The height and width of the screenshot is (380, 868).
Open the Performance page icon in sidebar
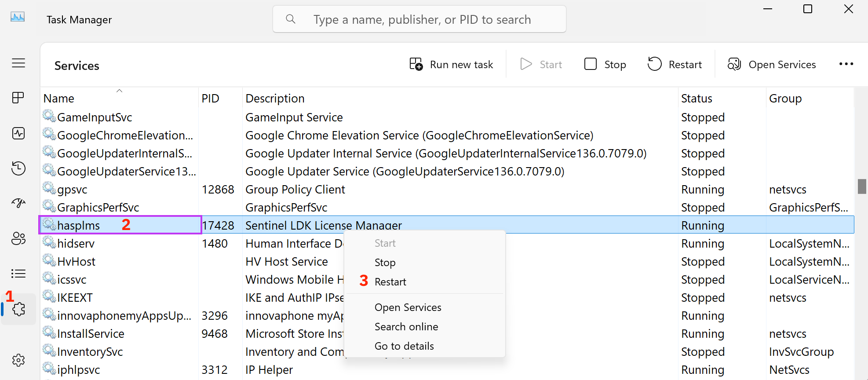18,133
